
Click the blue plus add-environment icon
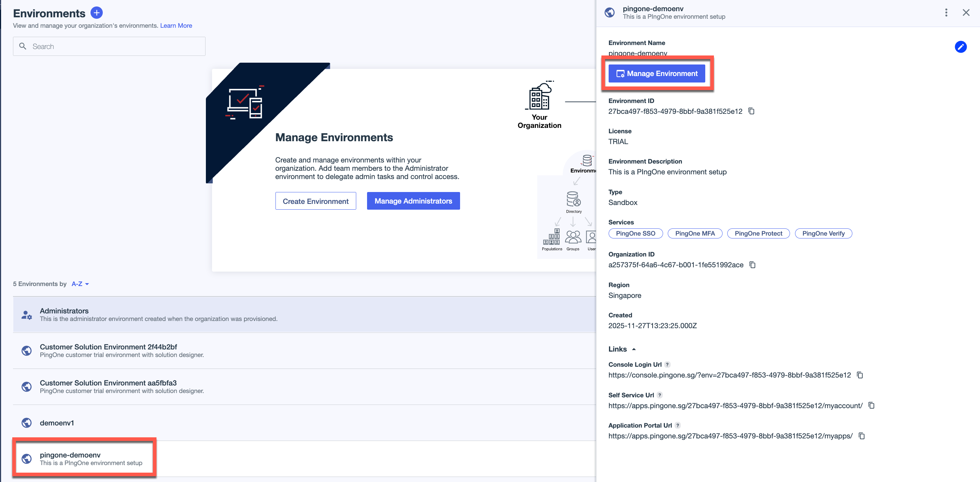[97, 13]
